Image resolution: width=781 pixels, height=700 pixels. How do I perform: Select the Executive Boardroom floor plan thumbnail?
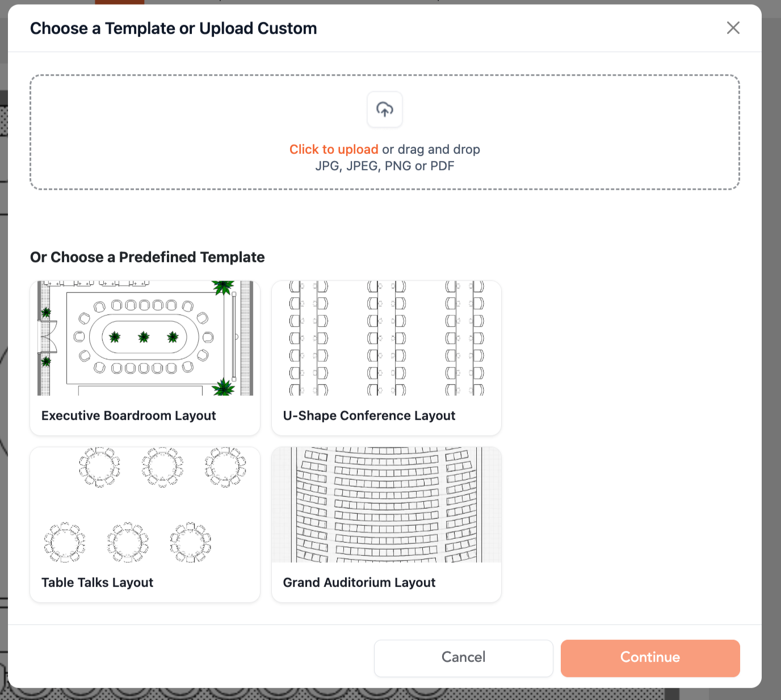[x=145, y=338]
